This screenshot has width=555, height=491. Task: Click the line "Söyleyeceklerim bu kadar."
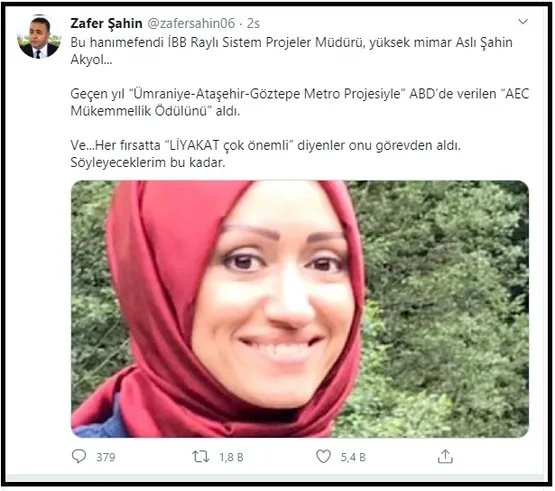coord(148,162)
